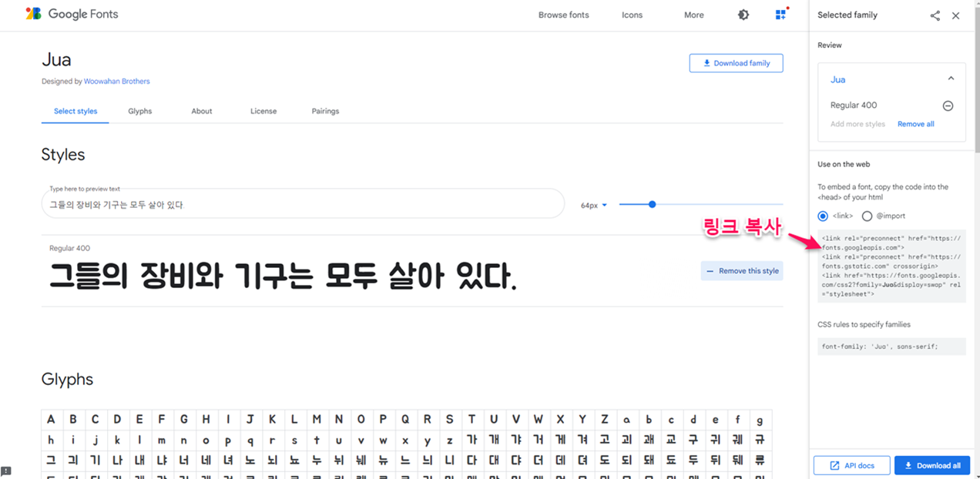Click glyph A in the glyph table
The width and height of the screenshot is (980, 479).
click(51, 420)
